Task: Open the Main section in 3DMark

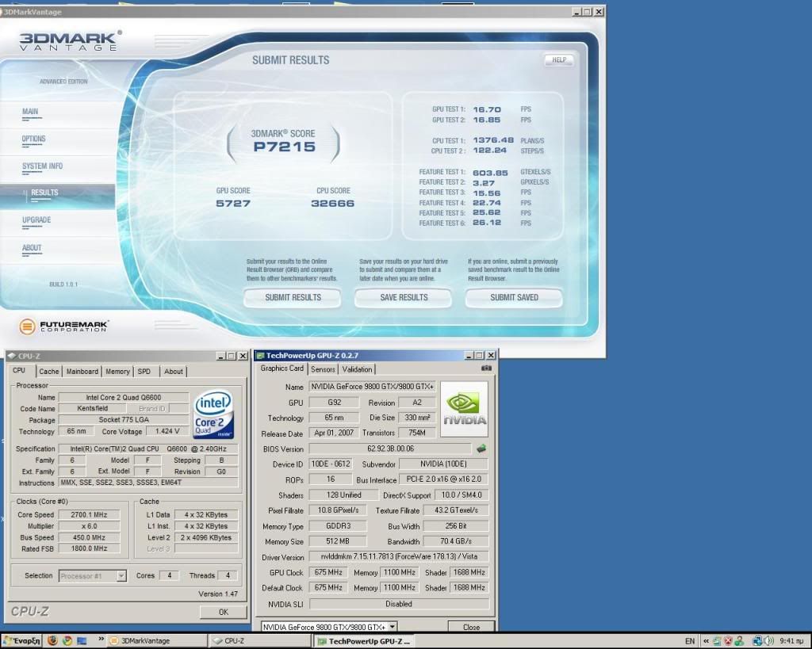Action: 30,111
